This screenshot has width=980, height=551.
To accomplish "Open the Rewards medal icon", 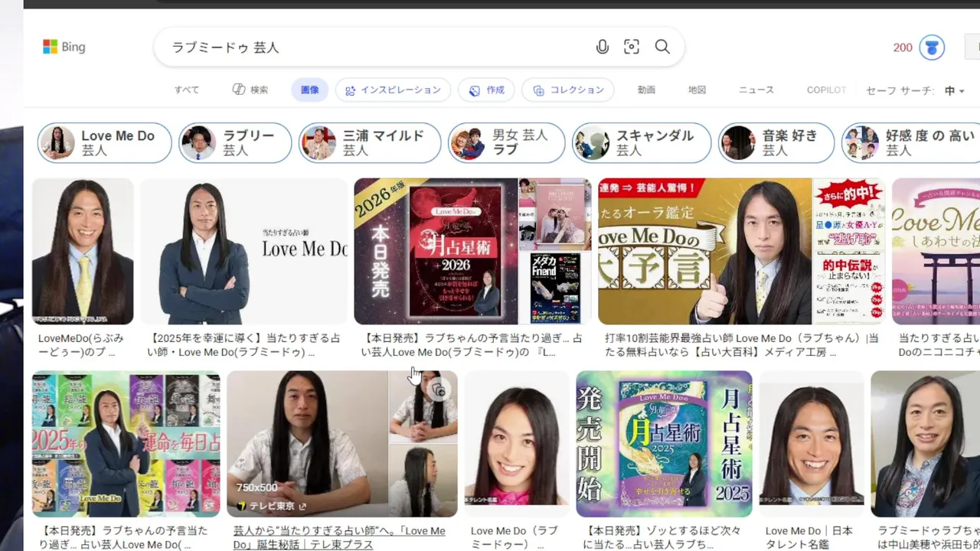I will [932, 47].
